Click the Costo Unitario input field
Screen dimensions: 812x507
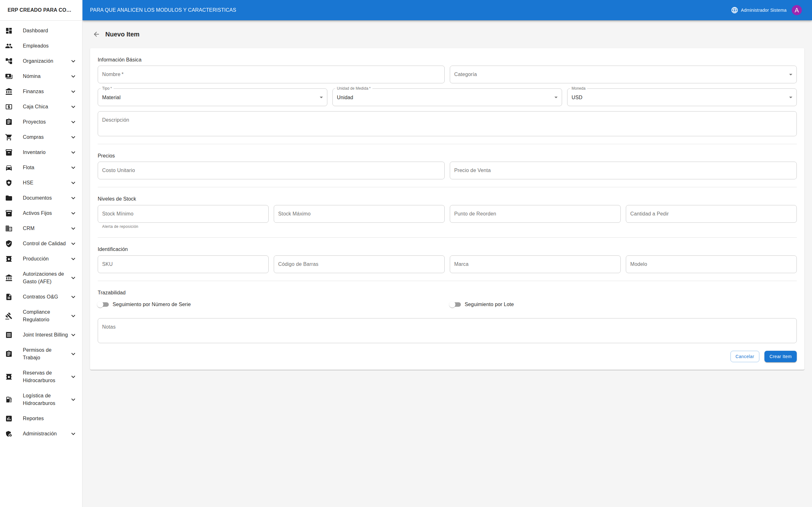point(271,171)
